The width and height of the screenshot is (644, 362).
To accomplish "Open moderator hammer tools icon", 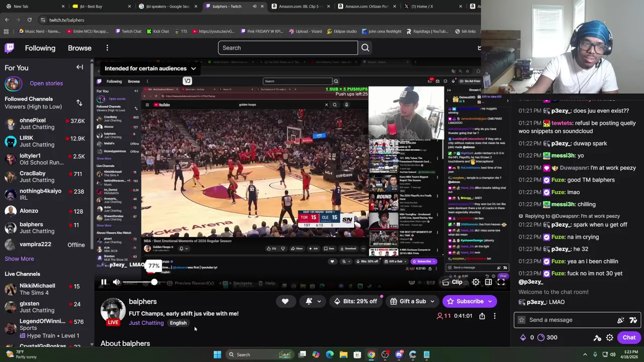I will pyautogui.click(x=597, y=338).
